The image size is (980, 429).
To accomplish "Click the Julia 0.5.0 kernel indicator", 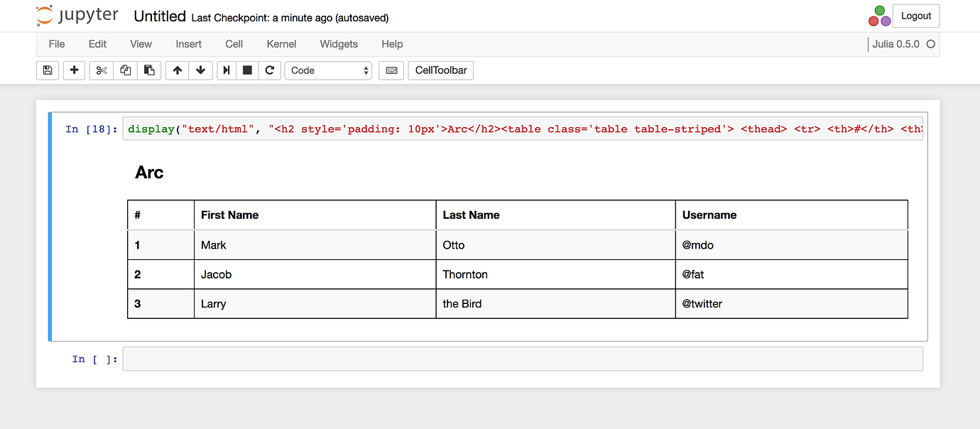I will click(896, 43).
